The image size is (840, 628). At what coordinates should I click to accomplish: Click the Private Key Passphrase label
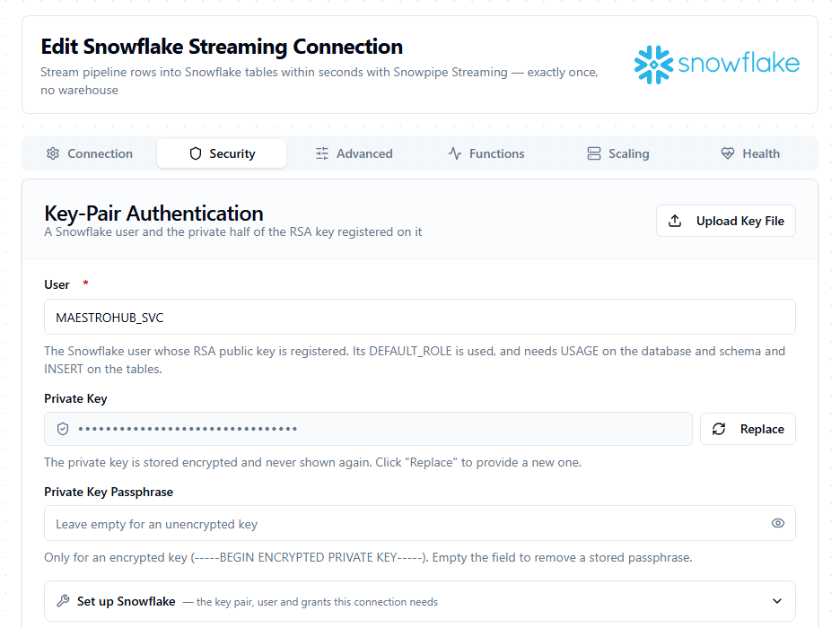[109, 492]
